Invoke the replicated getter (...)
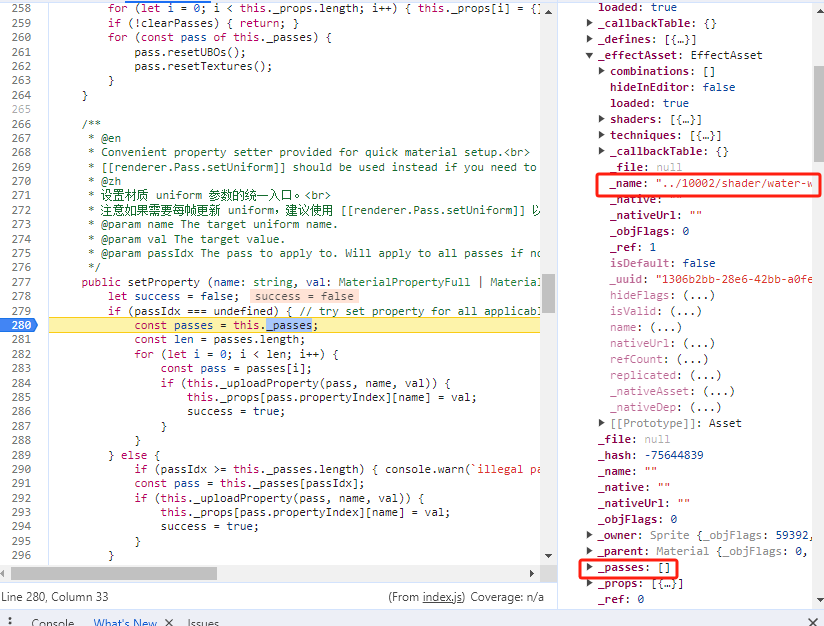Viewport: 824px width, 626px height. (705, 375)
